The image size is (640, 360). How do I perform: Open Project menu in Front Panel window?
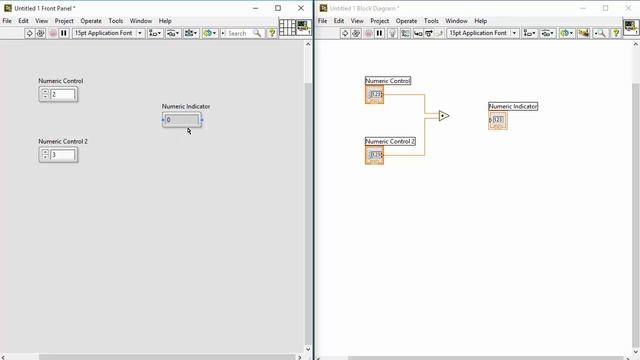(64, 21)
